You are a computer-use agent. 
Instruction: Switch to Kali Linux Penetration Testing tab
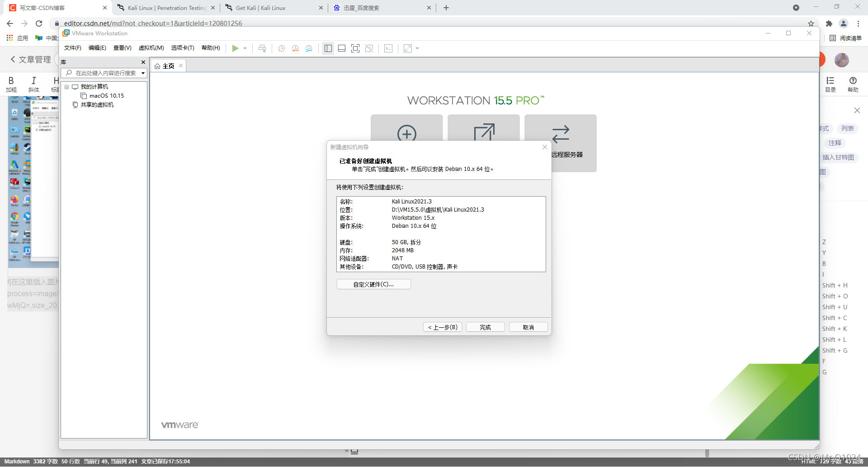pyautogui.click(x=166, y=8)
